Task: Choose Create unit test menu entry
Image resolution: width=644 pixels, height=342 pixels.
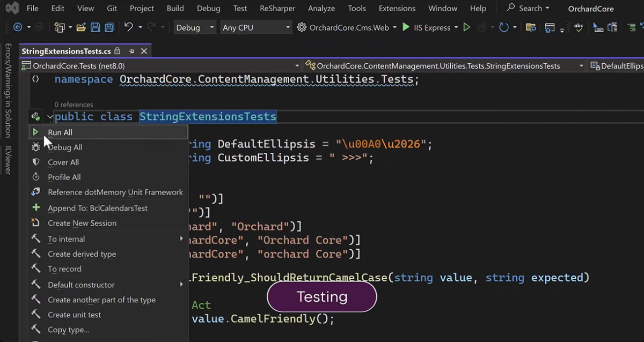Action: point(74,315)
